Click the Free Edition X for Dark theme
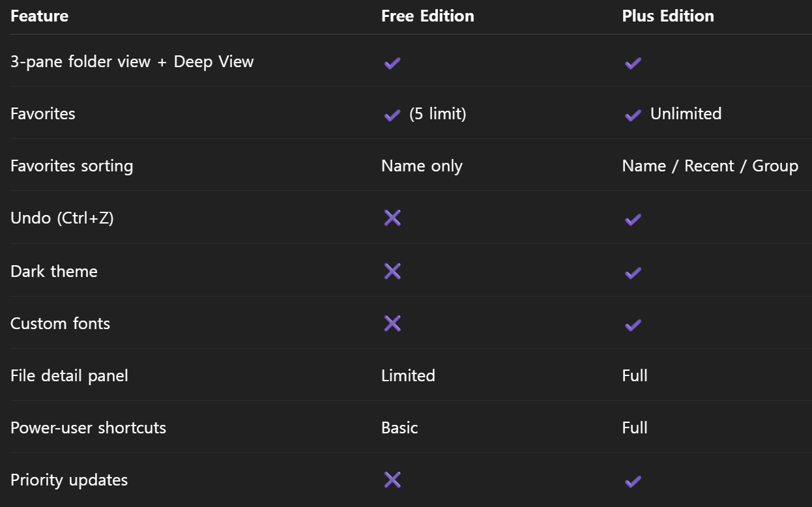Image resolution: width=812 pixels, height=507 pixels. [392, 271]
